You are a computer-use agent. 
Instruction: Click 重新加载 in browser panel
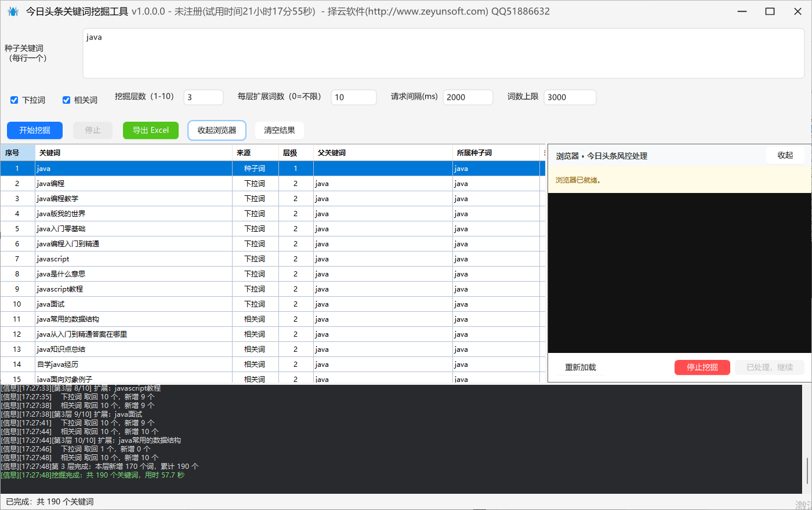[581, 367]
